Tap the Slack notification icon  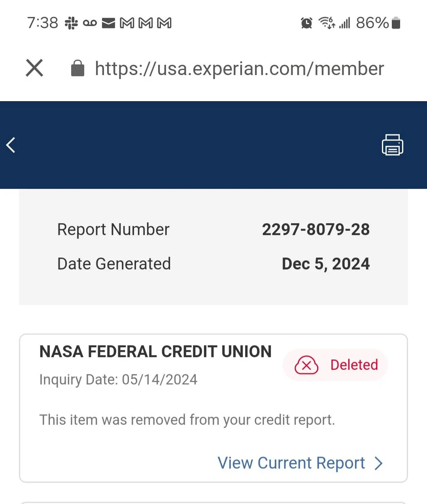point(71,23)
